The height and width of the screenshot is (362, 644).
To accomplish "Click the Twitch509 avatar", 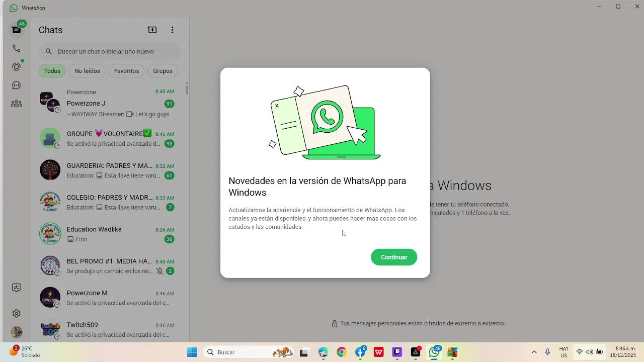I will [x=50, y=329].
